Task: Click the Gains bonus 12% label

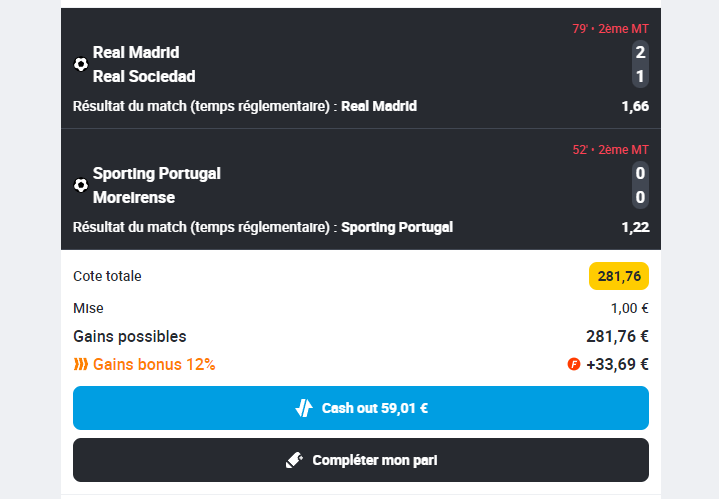Action: (x=154, y=365)
